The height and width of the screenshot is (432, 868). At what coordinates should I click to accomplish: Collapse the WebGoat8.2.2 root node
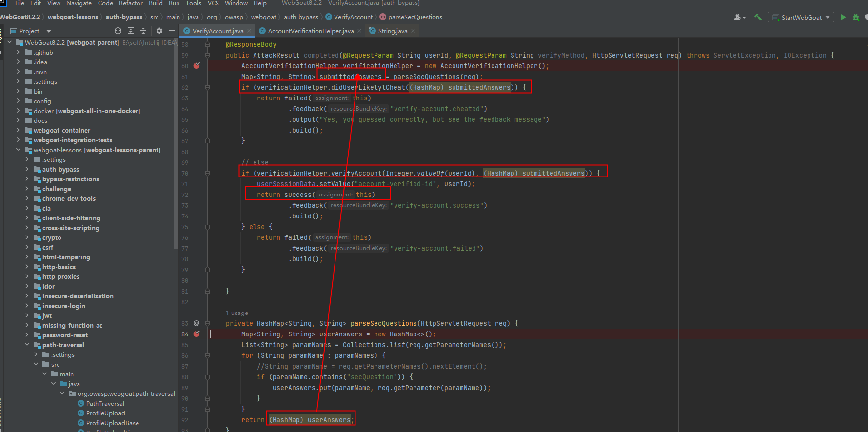(x=10, y=42)
